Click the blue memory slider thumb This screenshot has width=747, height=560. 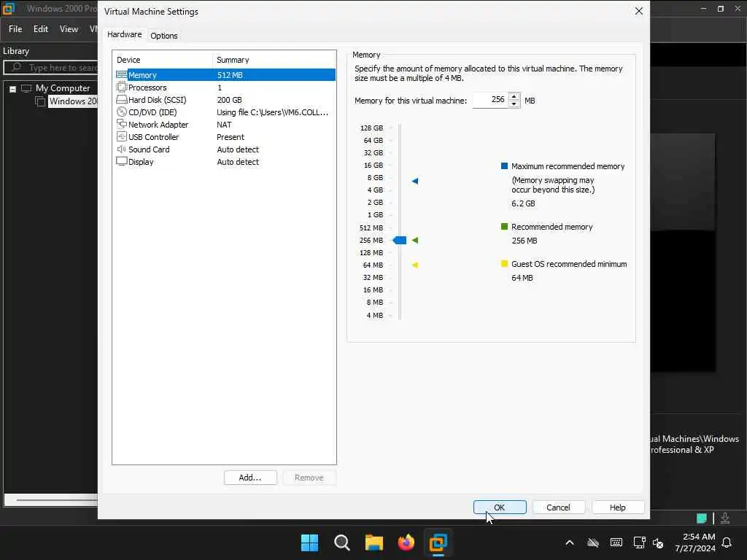[x=400, y=240]
